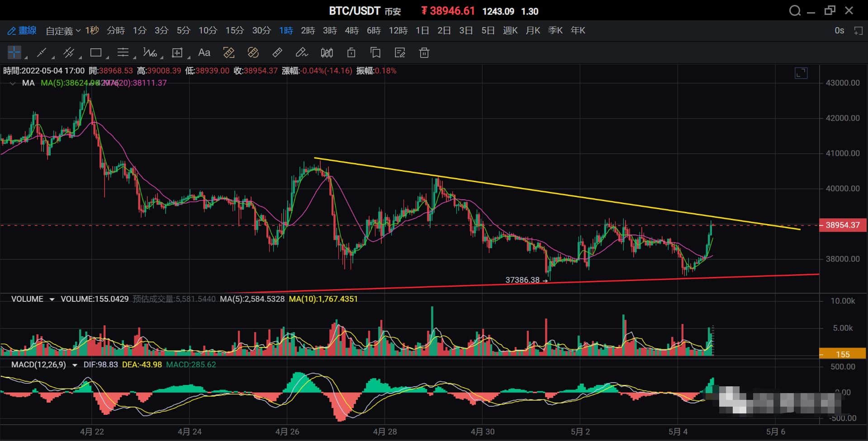Select the trend line drawing tool
This screenshot has width=868, height=441.
41,53
